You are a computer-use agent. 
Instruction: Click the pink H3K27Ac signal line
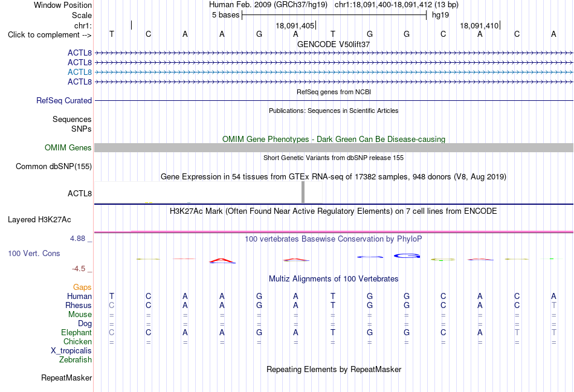[x=334, y=232]
